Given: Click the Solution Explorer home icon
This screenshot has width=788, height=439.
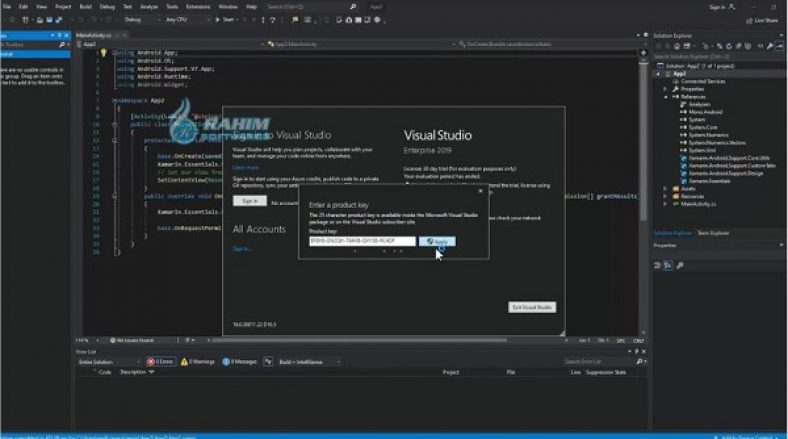Looking at the screenshot, I should (x=677, y=46).
